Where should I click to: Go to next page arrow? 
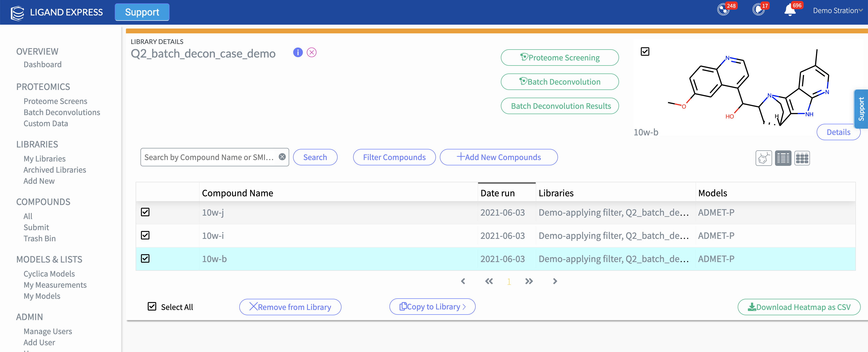(555, 281)
